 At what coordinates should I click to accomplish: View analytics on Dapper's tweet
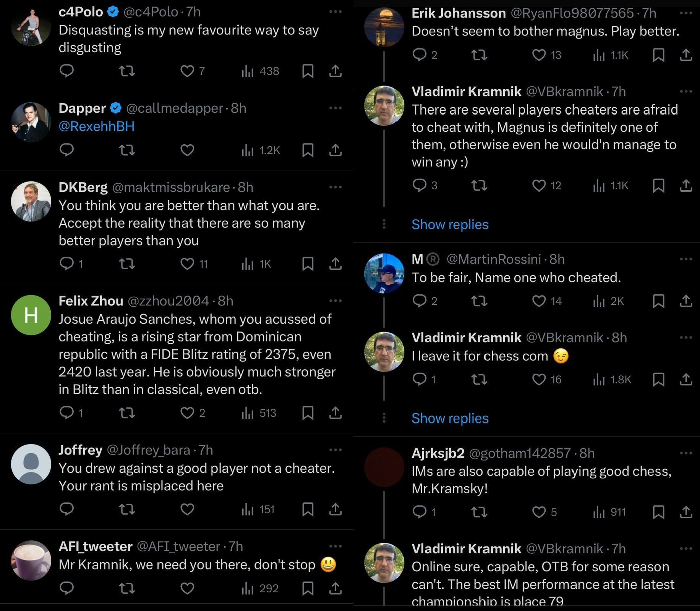(x=248, y=150)
